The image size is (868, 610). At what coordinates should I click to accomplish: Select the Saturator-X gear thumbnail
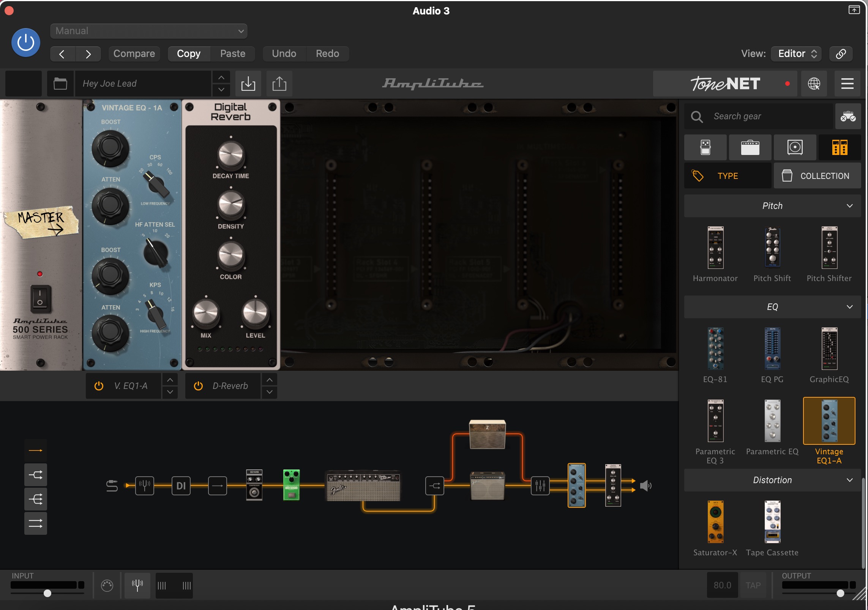click(x=715, y=522)
